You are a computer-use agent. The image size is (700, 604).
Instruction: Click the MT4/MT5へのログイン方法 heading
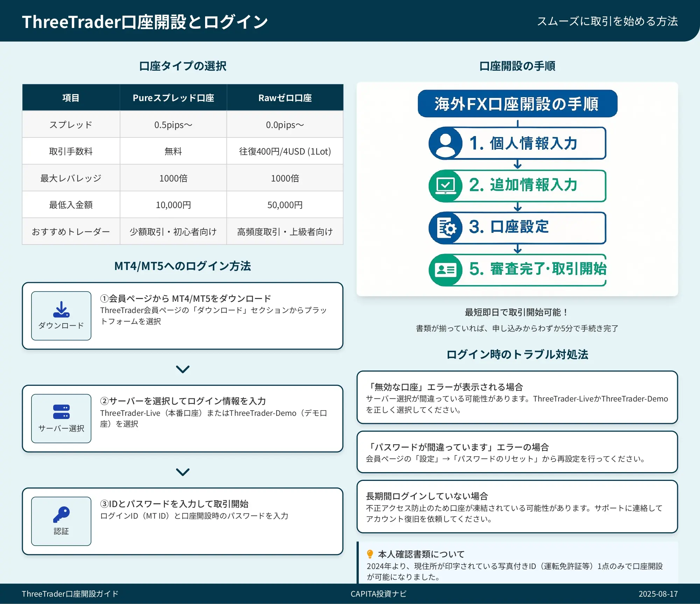(x=183, y=266)
